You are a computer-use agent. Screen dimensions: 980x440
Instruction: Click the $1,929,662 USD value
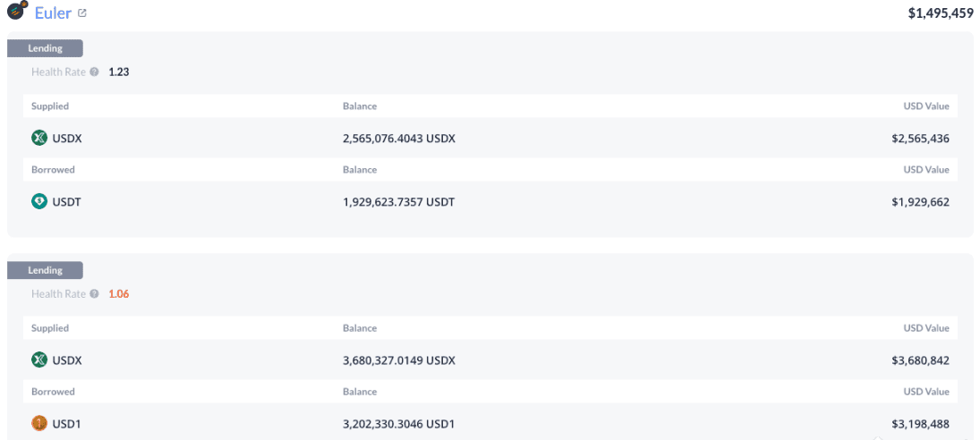coord(920,202)
